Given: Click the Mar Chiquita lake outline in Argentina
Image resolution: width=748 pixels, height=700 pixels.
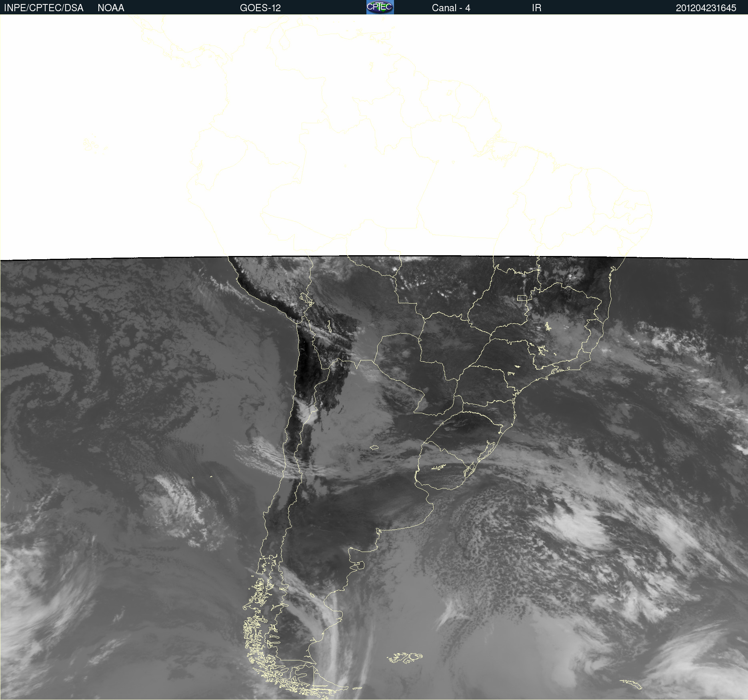Looking at the screenshot, I should click(x=374, y=448).
